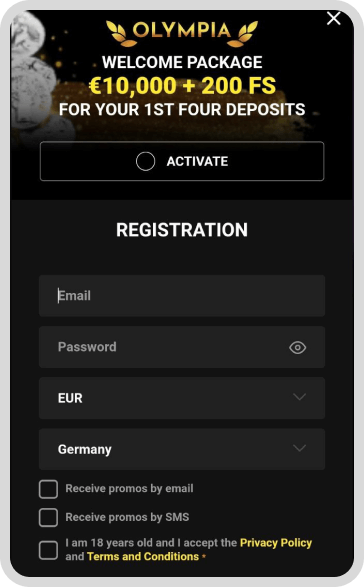Click the Olympia logo

(182, 33)
